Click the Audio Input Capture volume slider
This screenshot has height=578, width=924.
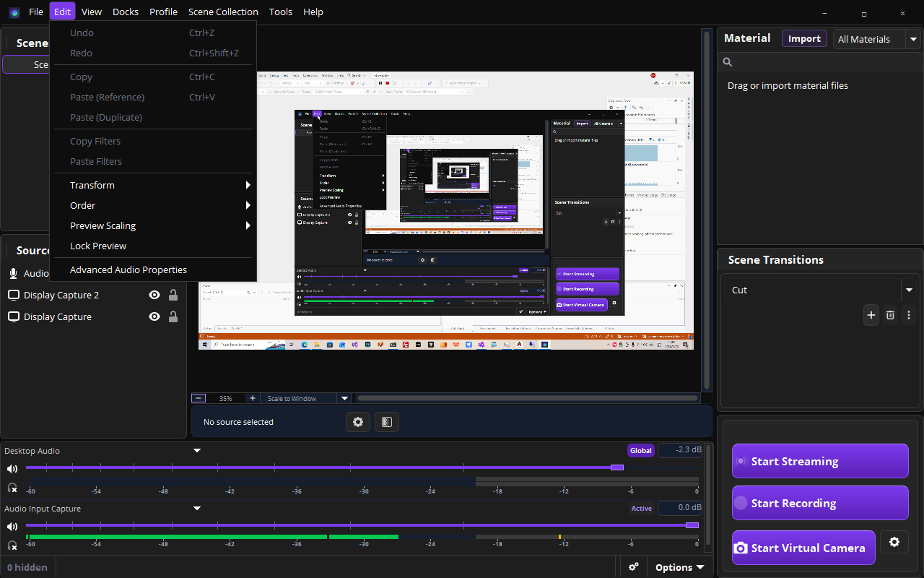coord(362,525)
